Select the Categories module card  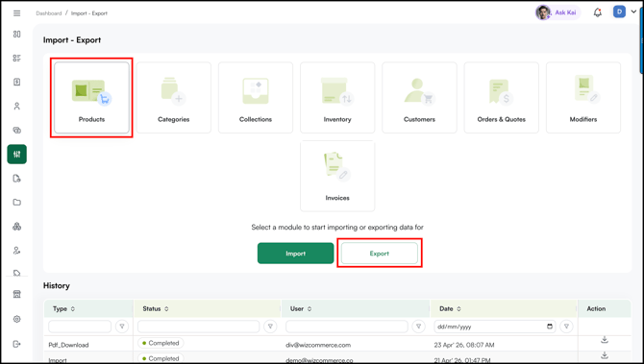click(174, 98)
